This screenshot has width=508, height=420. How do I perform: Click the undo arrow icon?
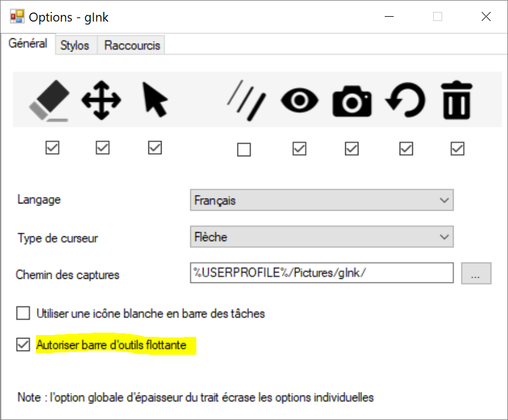[x=405, y=100]
